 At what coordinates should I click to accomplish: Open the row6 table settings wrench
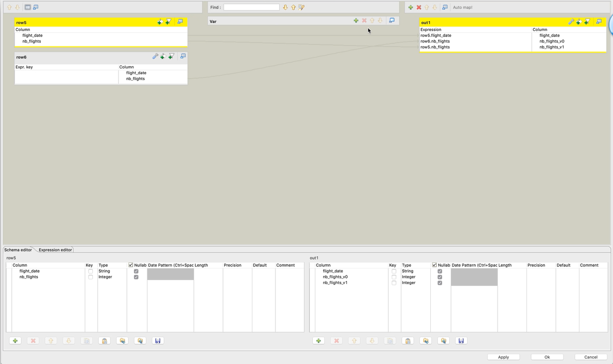click(x=155, y=56)
